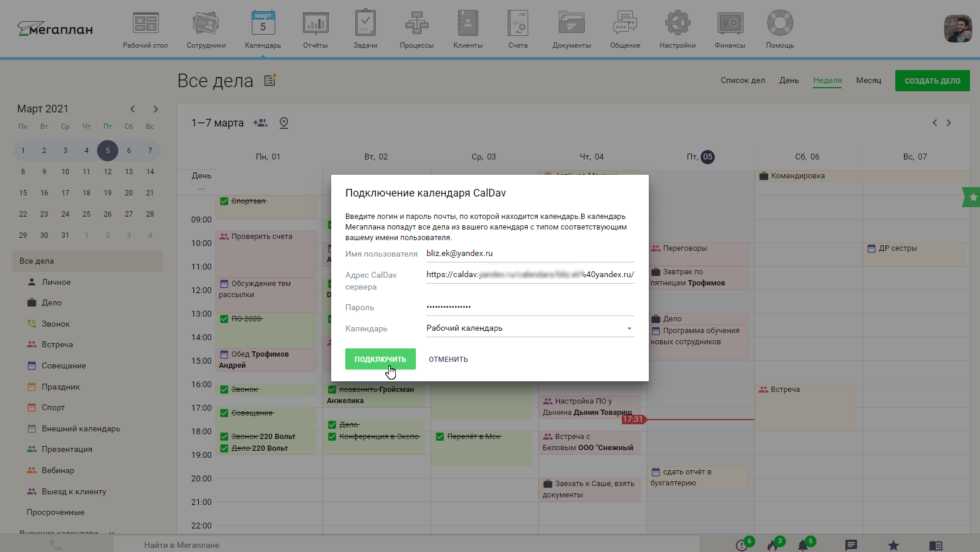The image size is (980, 552).
Task: Go to next month in mini calendar
Action: click(155, 109)
